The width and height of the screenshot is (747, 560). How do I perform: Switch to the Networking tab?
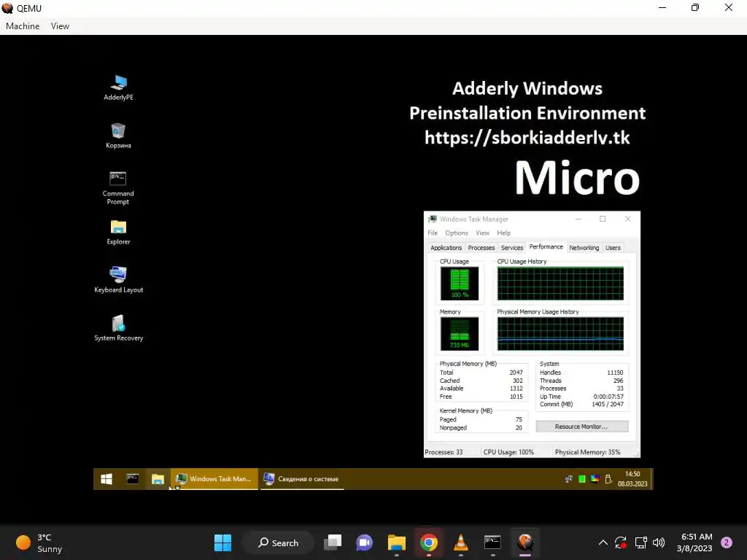(584, 248)
